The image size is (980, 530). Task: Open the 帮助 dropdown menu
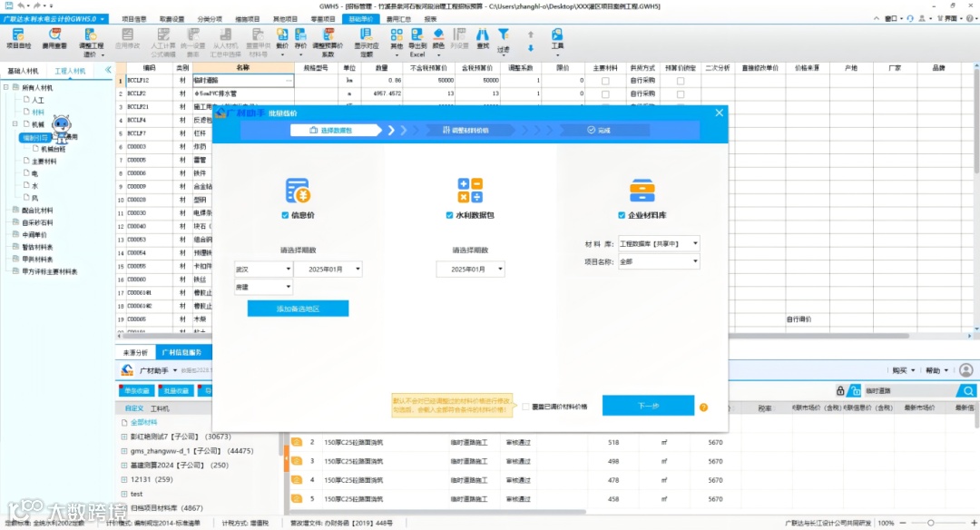(x=936, y=370)
